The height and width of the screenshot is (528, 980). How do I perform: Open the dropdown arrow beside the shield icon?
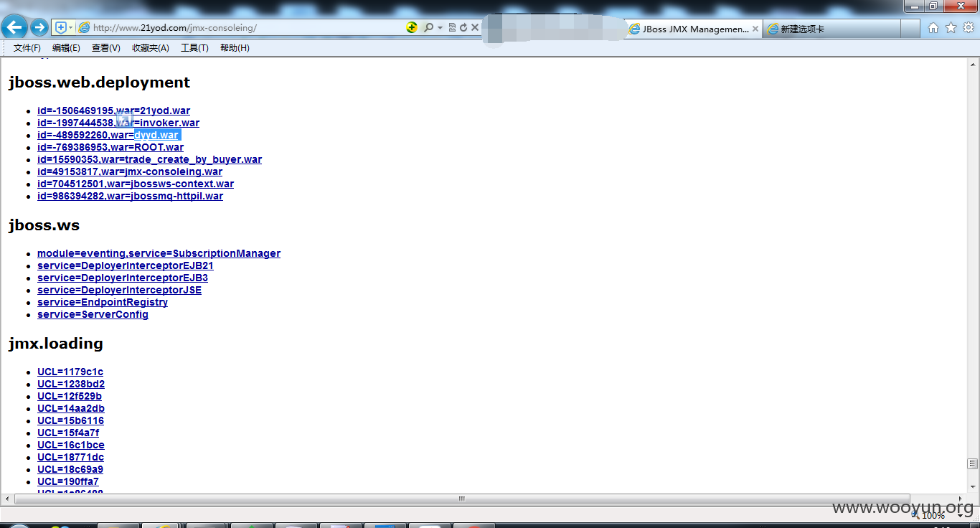[x=70, y=28]
